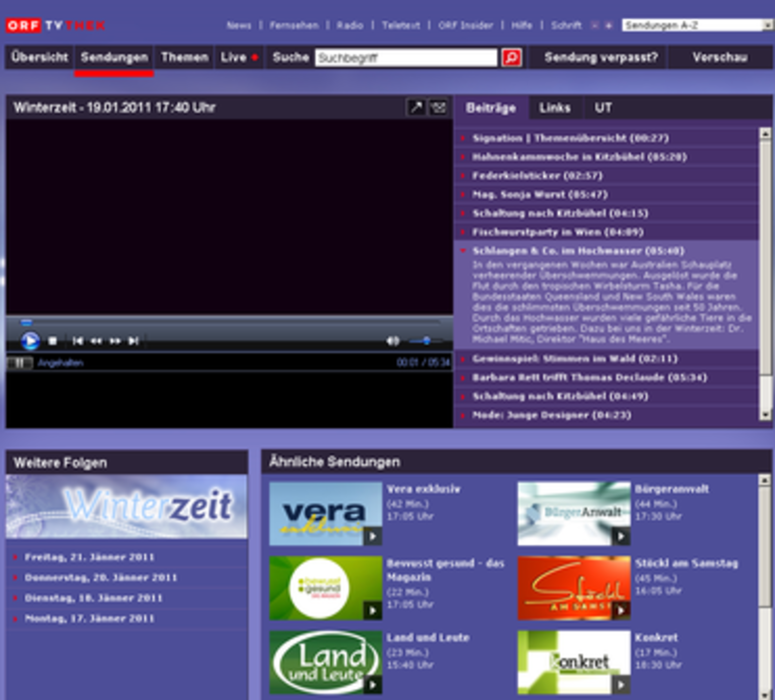Screen dimensions: 775x700
Task: Open the Sendungen A-Z dropdown
Action: 697,25
